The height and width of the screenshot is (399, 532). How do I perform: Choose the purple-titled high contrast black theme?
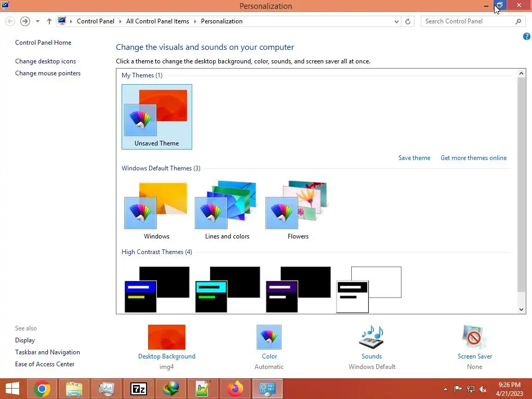tap(298, 289)
